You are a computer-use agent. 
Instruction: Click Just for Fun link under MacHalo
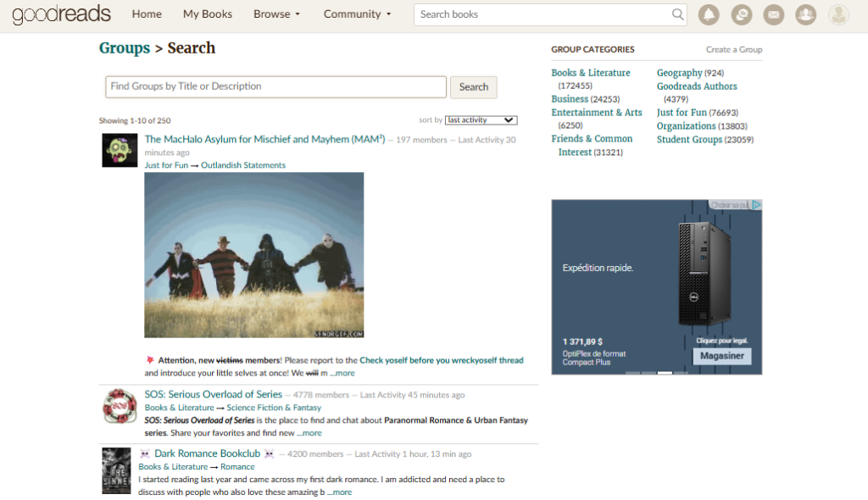(166, 165)
